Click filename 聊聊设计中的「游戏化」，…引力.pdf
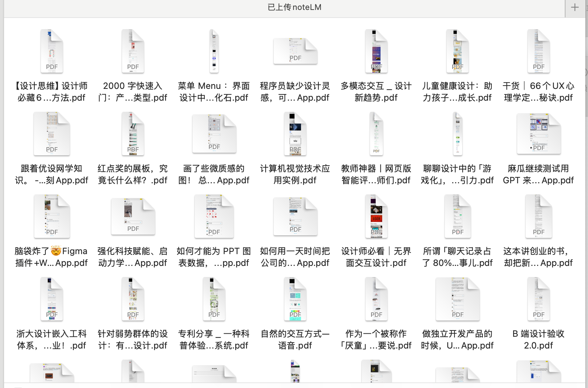588x388 pixels. pos(457,174)
